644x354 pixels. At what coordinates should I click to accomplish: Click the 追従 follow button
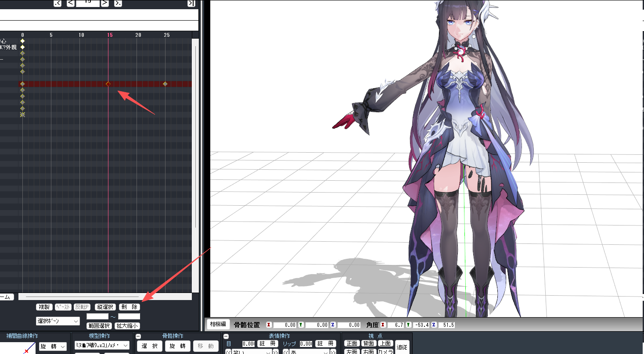[402, 347]
